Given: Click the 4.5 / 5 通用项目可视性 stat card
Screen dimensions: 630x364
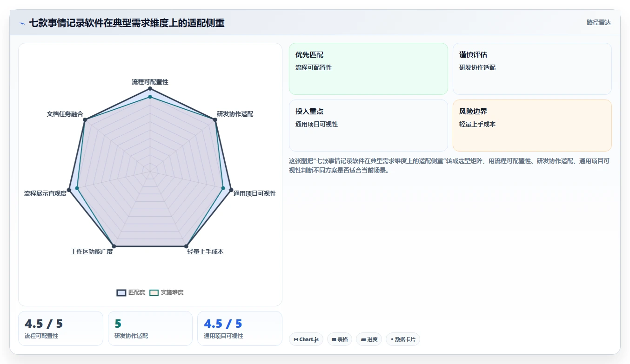Looking at the screenshot, I should click(x=240, y=328).
